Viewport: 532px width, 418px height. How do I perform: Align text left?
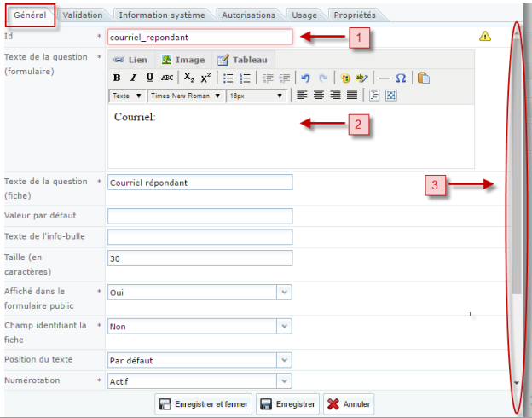[302, 95]
